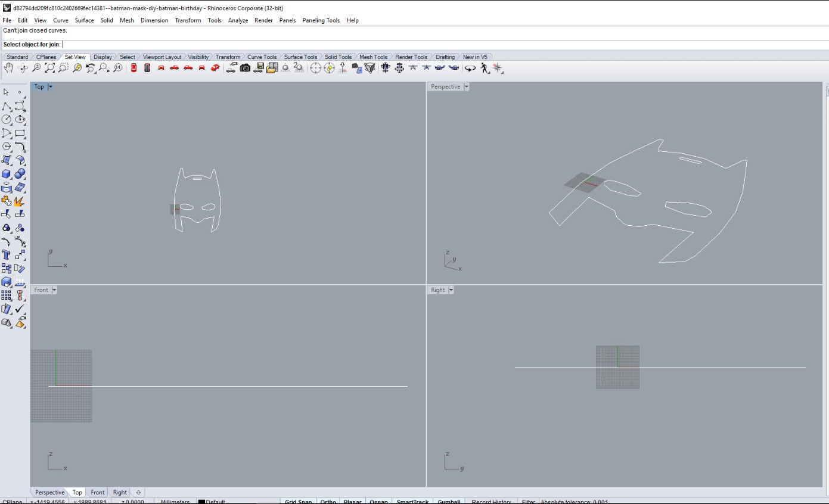Open the File menu

point(7,20)
